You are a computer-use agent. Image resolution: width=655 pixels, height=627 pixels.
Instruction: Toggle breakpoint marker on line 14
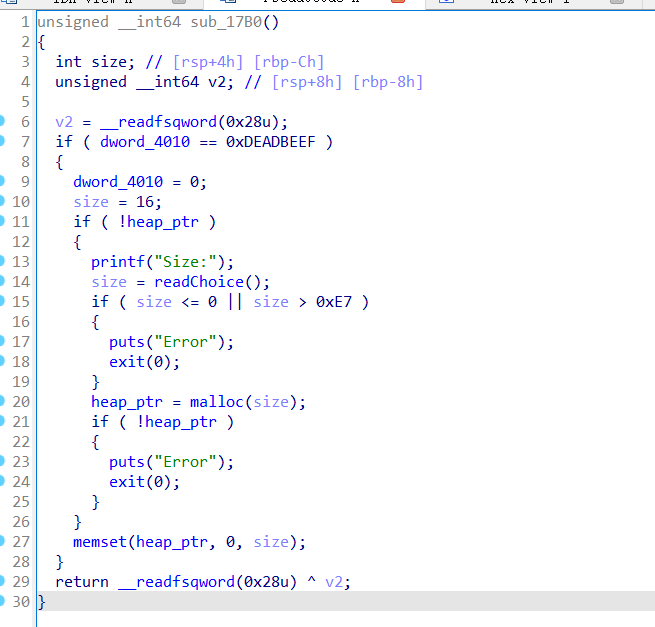pos(4,282)
